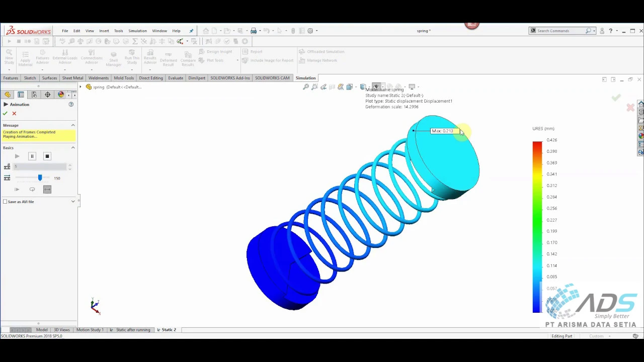Open the Insert menu

tap(104, 31)
